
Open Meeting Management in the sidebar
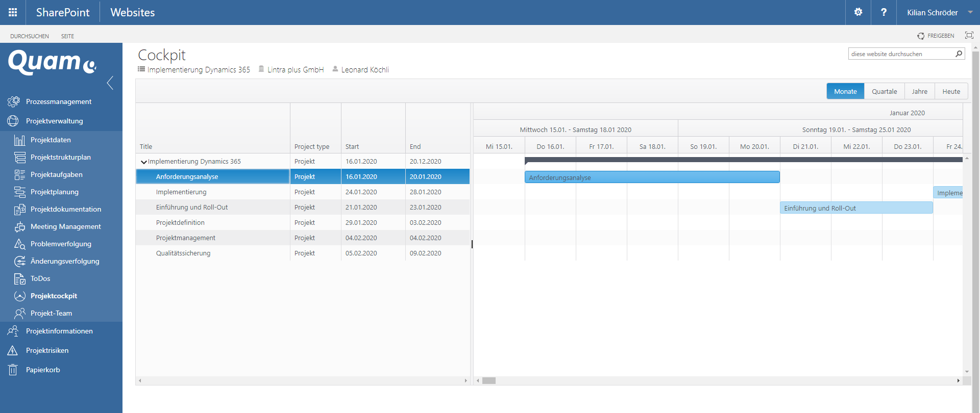point(65,226)
